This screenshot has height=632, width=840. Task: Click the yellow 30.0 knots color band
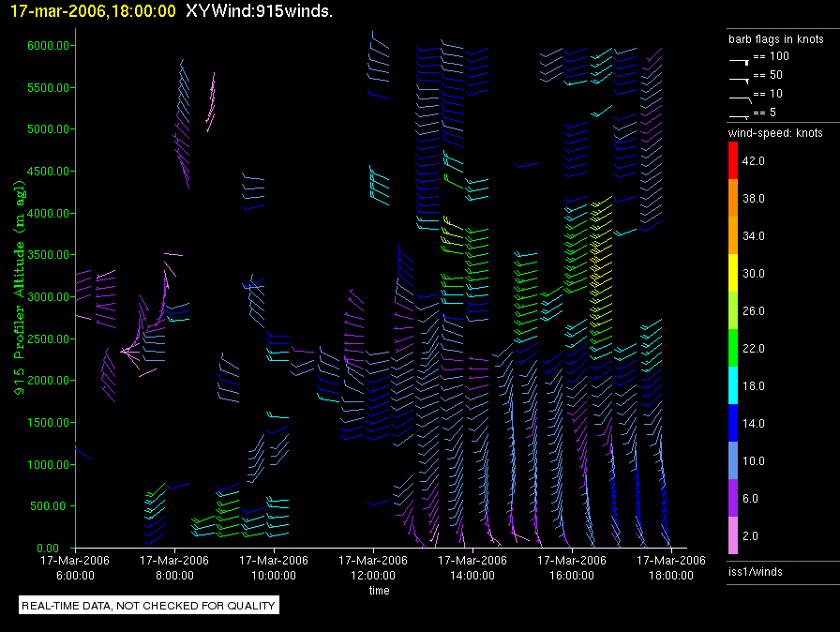[733, 273]
